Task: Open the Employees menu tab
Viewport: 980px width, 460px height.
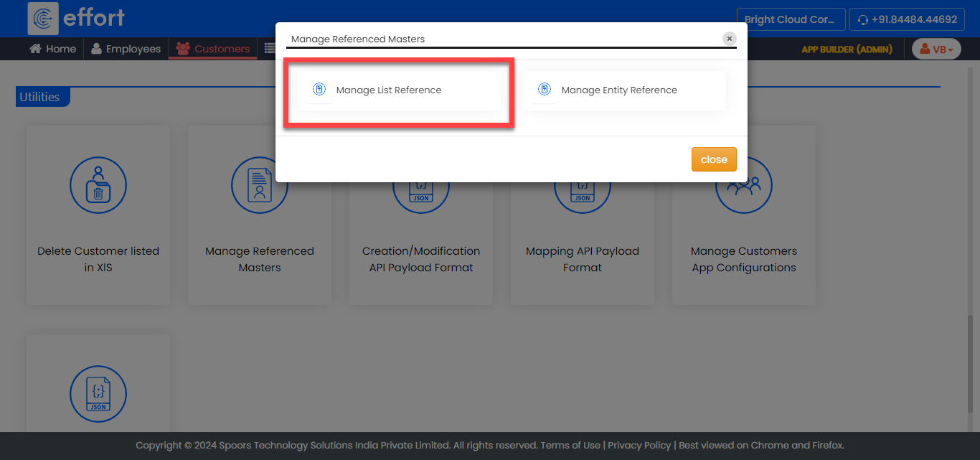Action: (126, 49)
